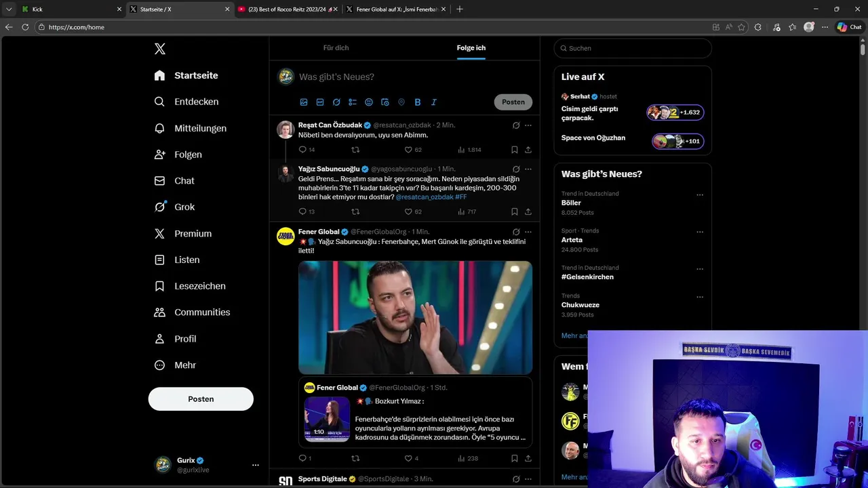Repost the Fener Global post
This screenshot has height=488, width=868.
point(355,459)
